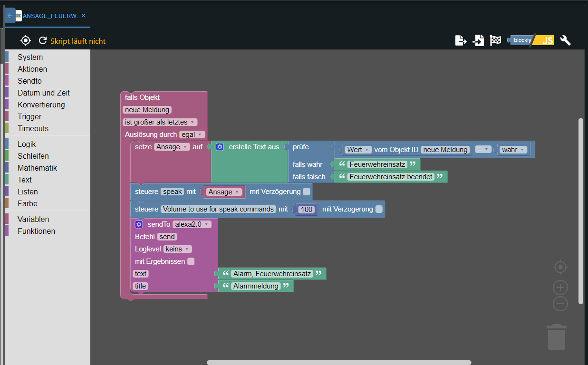Enable the 'mit Ergebnissen' checkbox
Screen dimensions: 588x365
(191, 261)
